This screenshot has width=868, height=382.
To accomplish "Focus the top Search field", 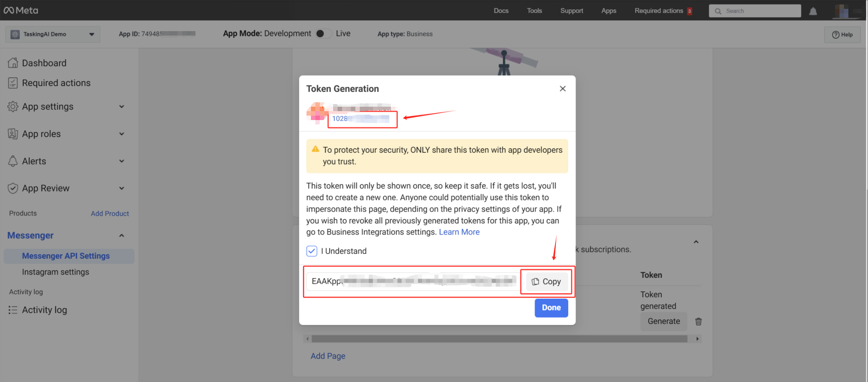I will coord(755,11).
